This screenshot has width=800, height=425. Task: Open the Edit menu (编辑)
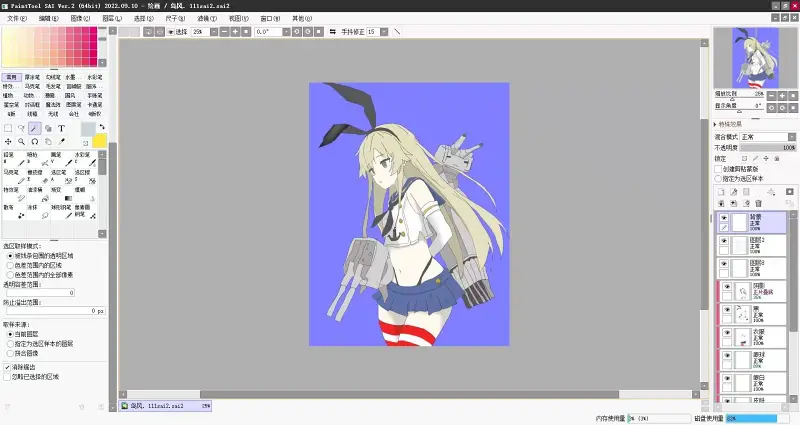[x=48, y=18]
